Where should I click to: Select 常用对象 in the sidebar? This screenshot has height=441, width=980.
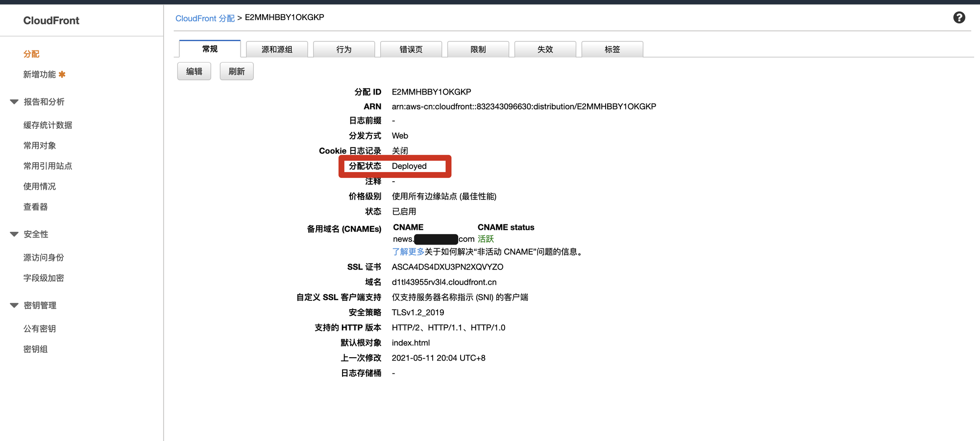[x=40, y=146]
